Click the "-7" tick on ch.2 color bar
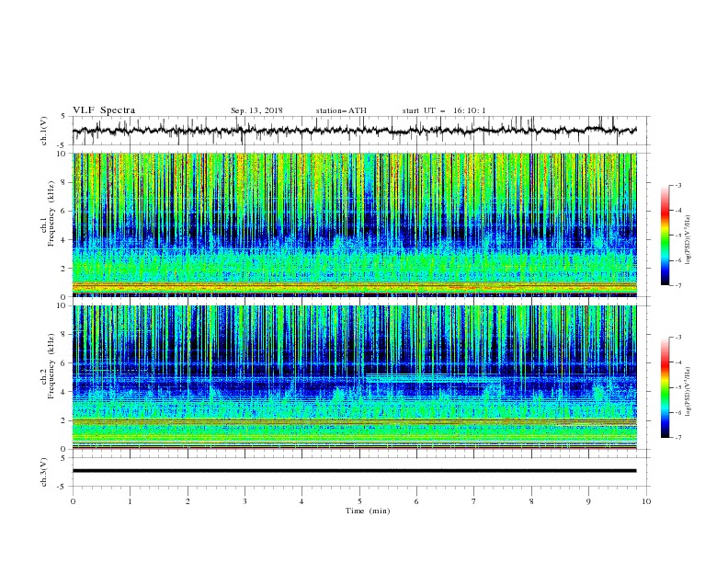This screenshot has width=728, height=563. coord(678,438)
